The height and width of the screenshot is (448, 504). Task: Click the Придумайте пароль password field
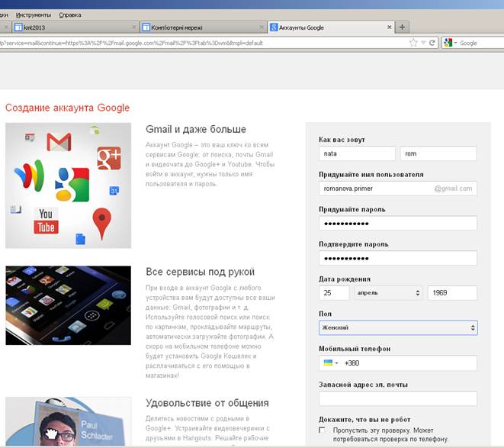[398, 224]
